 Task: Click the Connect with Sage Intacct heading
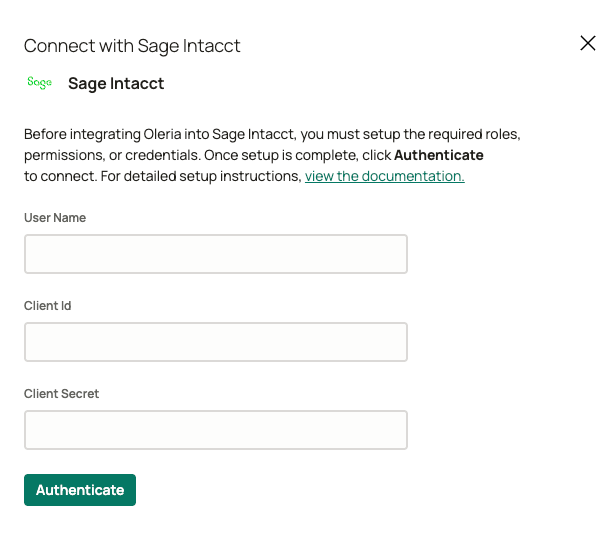[132, 46]
